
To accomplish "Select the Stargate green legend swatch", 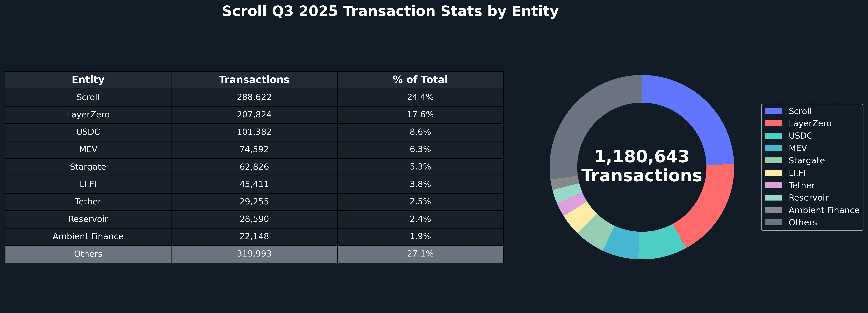I will (773, 160).
